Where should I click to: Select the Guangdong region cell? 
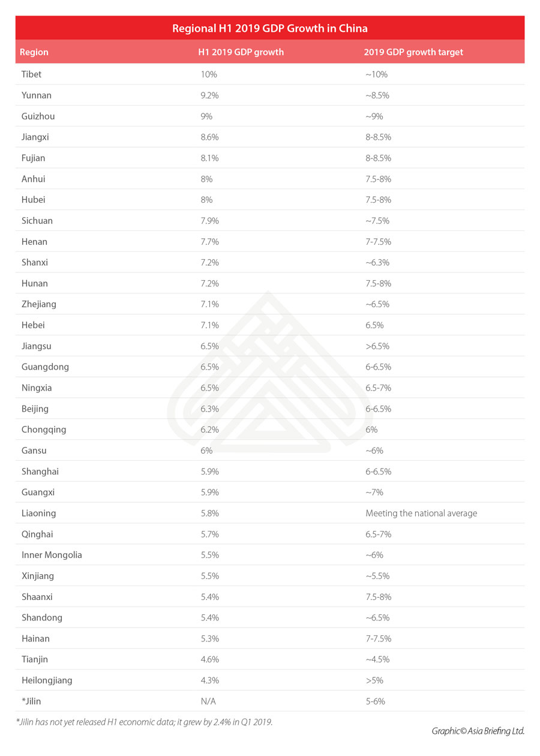pos(45,367)
